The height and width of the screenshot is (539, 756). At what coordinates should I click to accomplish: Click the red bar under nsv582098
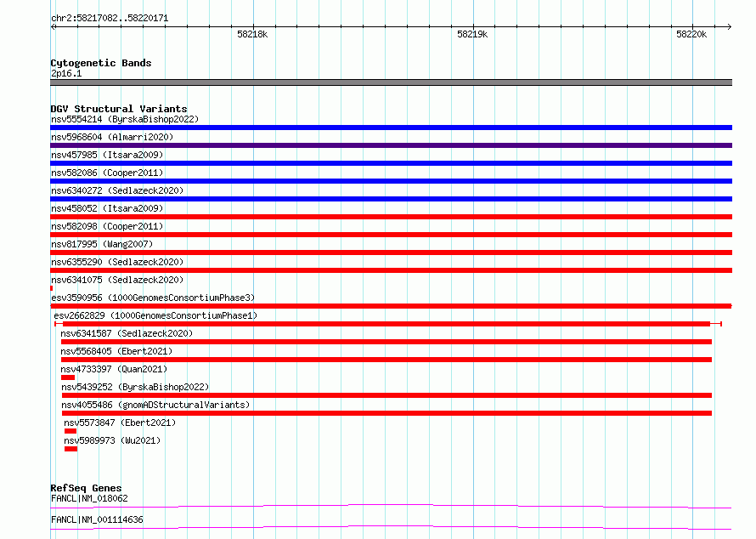[391, 235]
